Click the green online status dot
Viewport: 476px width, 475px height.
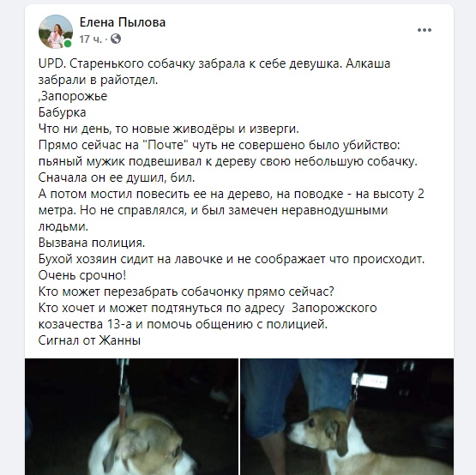click(x=68, y=44)
